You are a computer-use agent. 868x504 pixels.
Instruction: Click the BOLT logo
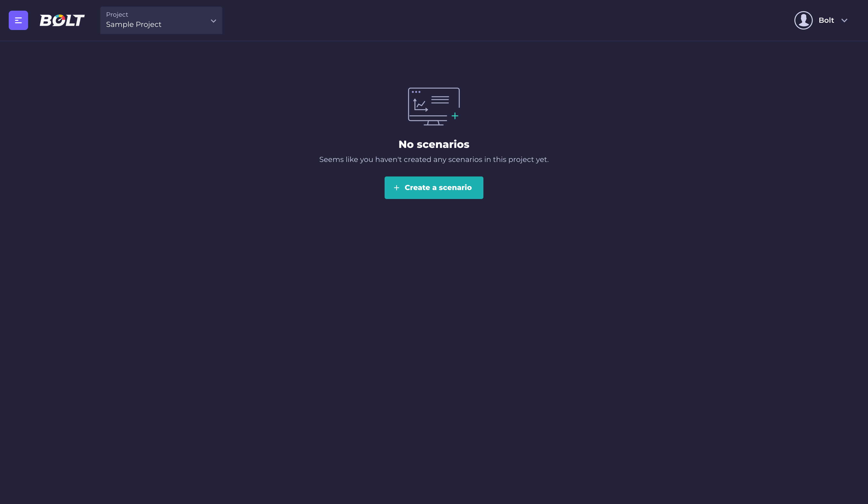tap(62, 20)
